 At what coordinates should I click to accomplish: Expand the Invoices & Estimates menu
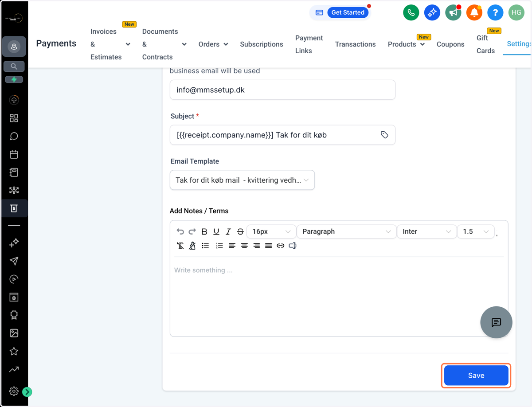[x=110, y=44]
